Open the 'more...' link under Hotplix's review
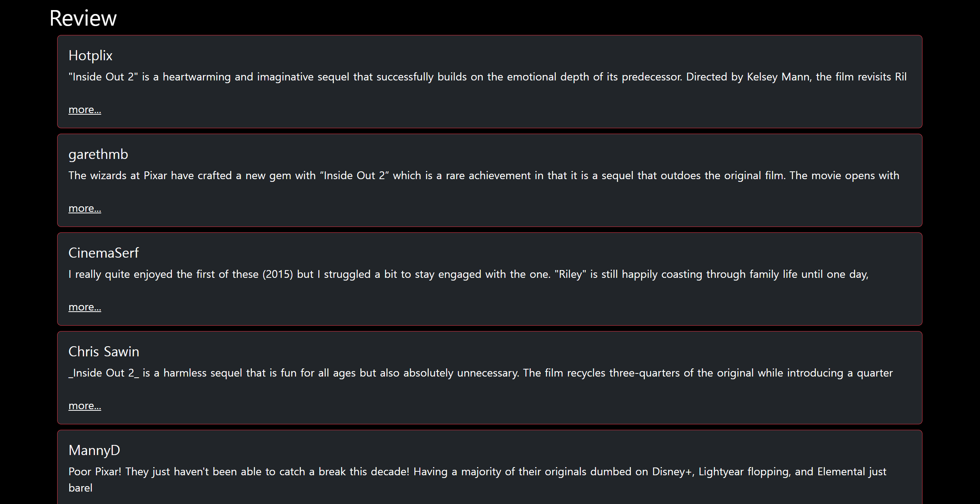Screen dimensions: 980x504 pyautogui.click(x=85, y=110)
